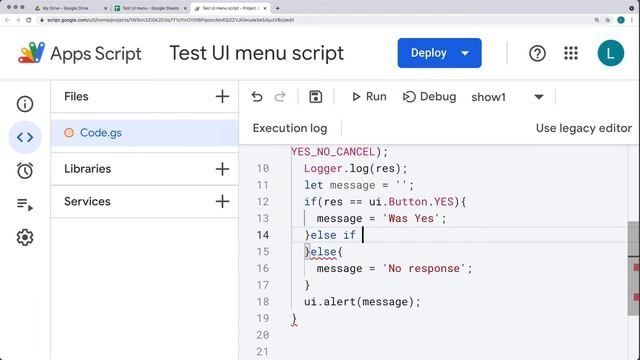Open the help question mark icon
This screenshot has height=360, width=640.
tap(537, 53)
